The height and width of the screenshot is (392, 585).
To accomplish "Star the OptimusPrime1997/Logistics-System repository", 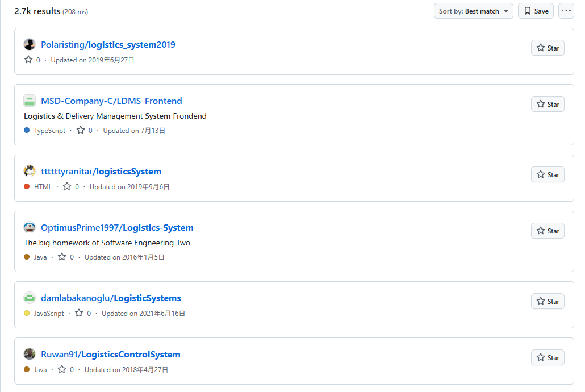I will pyautogui.click(x=548, y=231).
